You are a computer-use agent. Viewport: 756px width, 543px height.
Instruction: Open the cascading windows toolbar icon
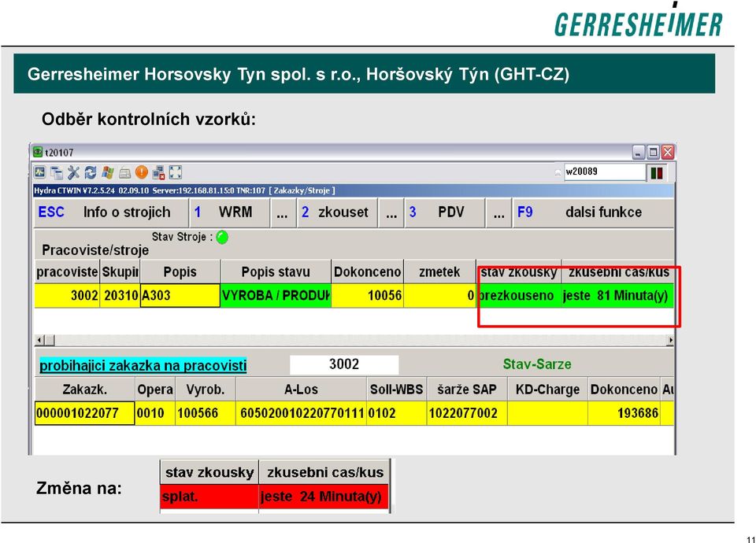coord(57,172)
